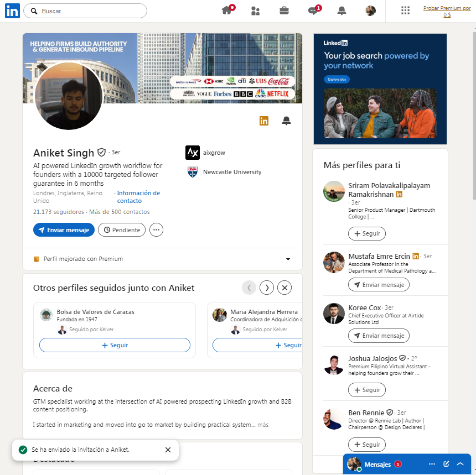The width and height of the screenshot is (476, 475).
Task: Click Aniket Singh's profile photo
Action: (x=69, y=96)
